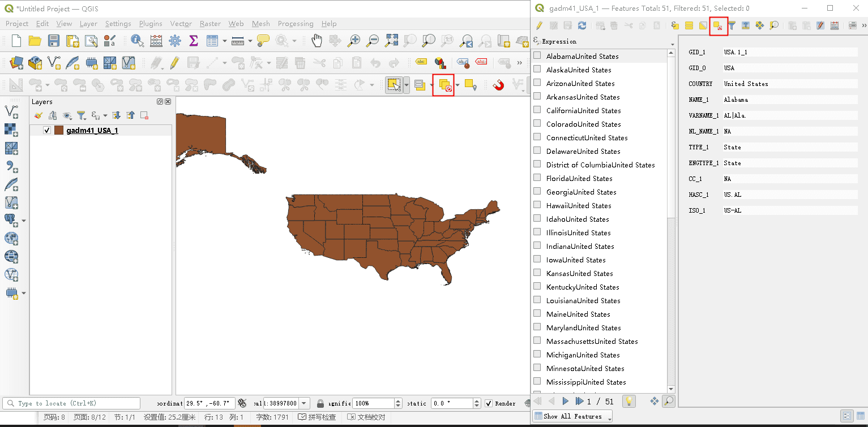
Task: Click the Zoom In magnifier tool
Action: pyautogui.click(x=354, y=40)
